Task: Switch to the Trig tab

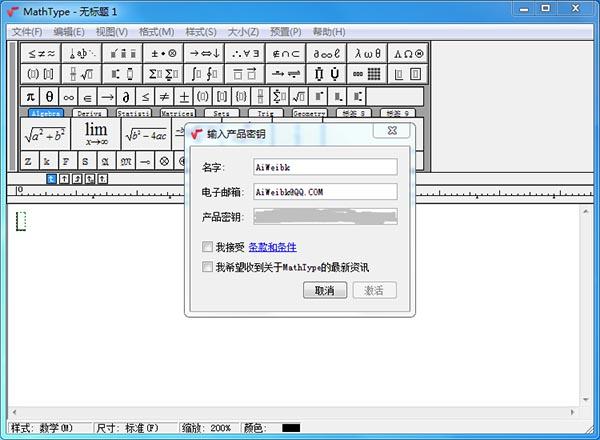Action: [266, 113]
